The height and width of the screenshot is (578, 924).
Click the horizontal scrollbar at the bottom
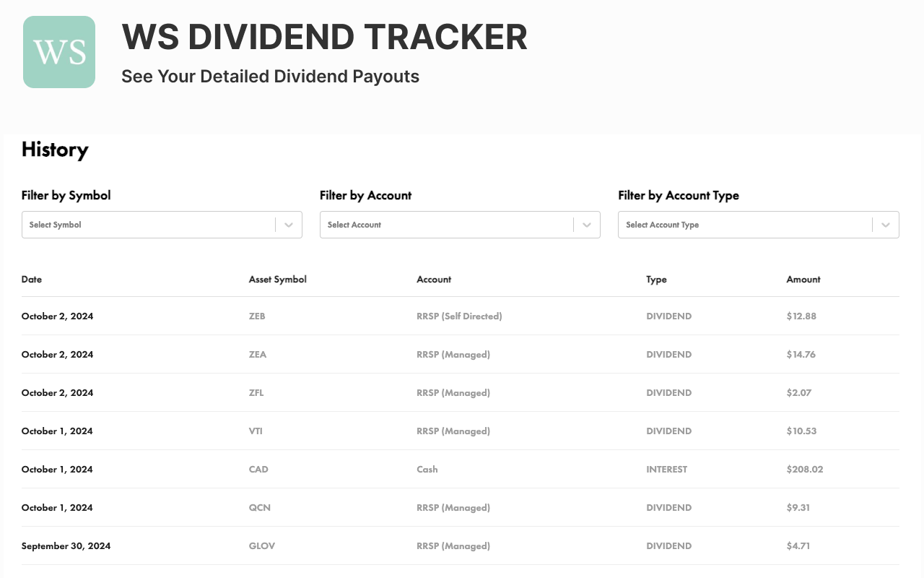pyautogui.click(x=462, y=574)
